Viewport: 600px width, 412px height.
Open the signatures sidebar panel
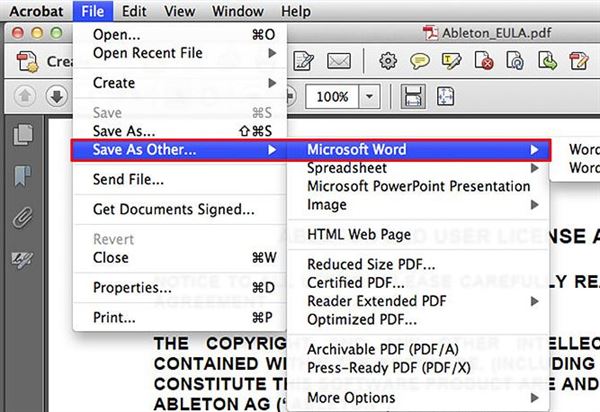tap(22, 259)
